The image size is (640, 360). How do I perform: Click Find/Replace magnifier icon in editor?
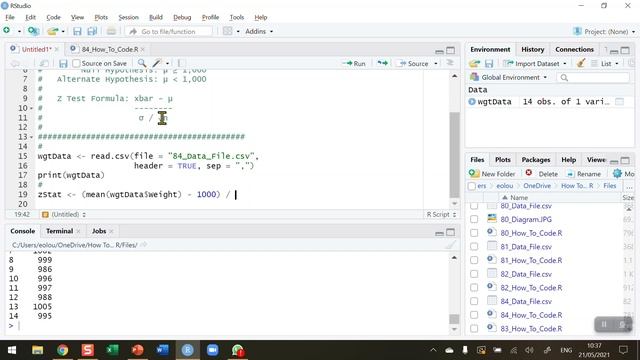142,63
